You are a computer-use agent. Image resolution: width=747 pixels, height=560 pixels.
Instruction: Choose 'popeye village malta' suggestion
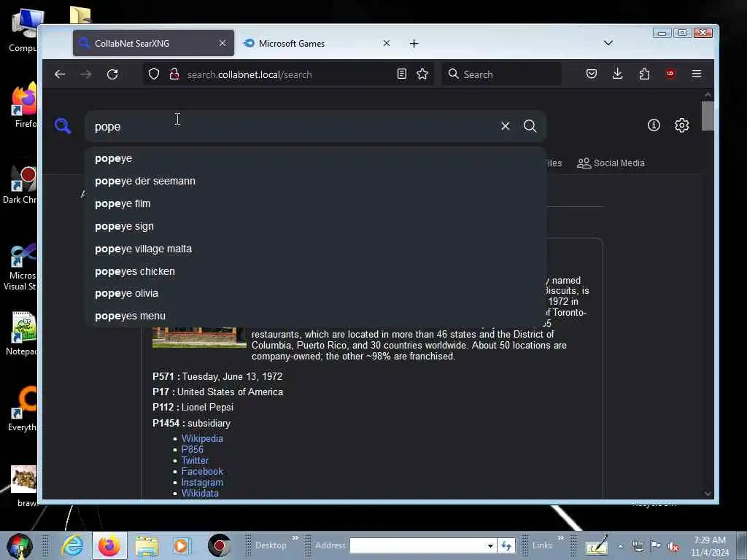(315, 249)
